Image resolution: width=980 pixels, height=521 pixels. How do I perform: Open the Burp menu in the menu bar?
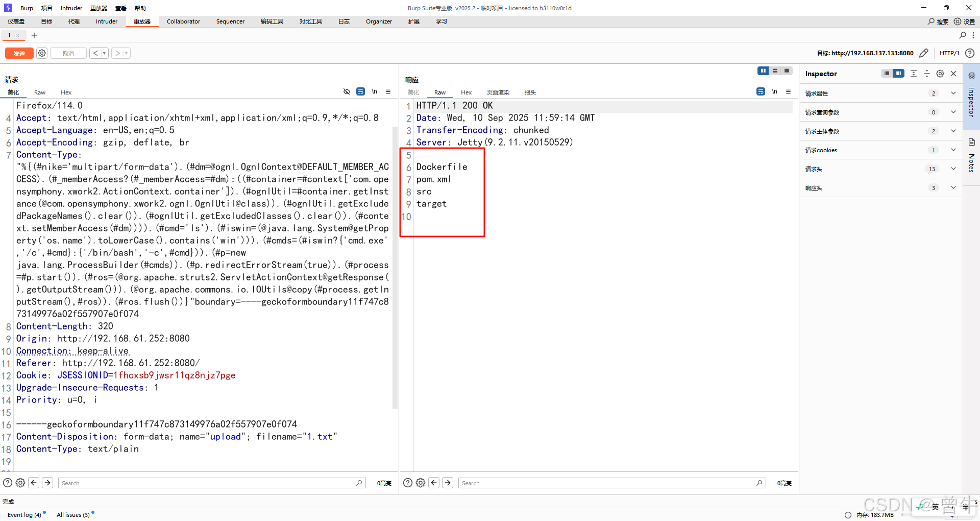[x=27, y=8]
